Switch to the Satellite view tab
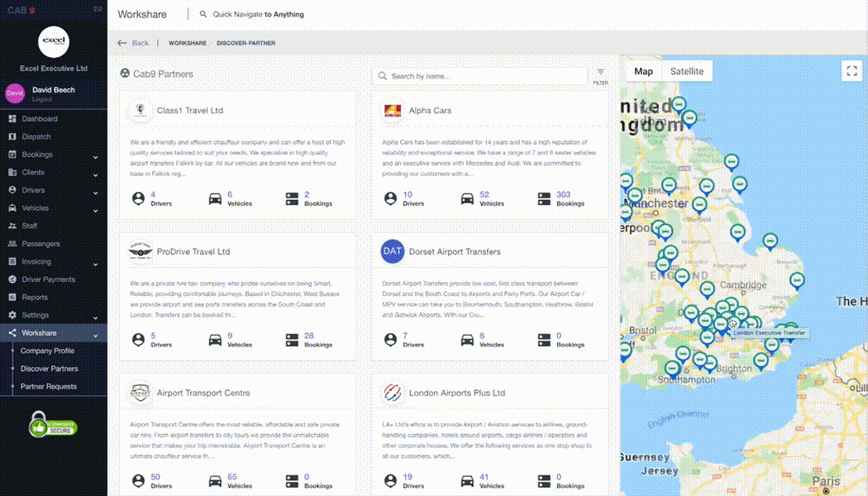Image resolution: width=868 pixels, height=496 pixels. pyautogui.click(x=687, y=71)
